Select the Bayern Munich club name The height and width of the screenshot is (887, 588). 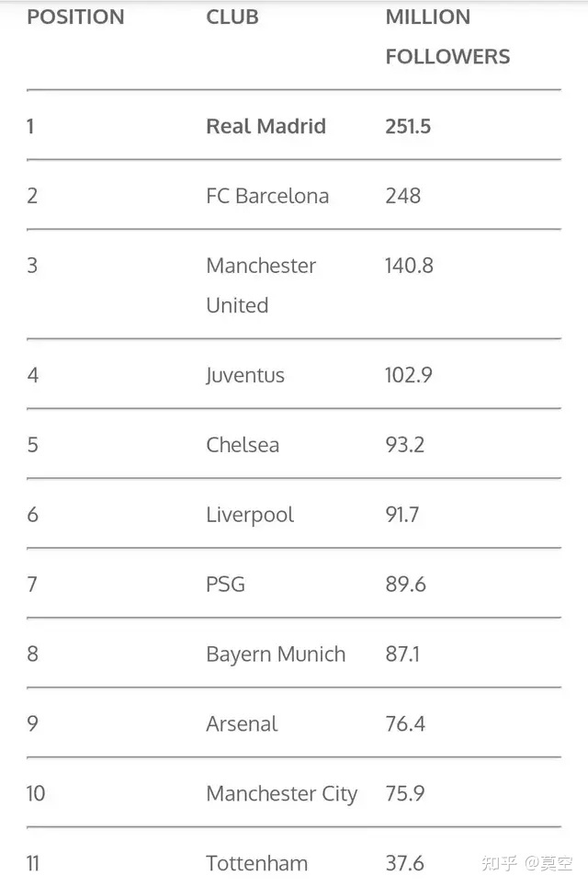coord(276,654)
